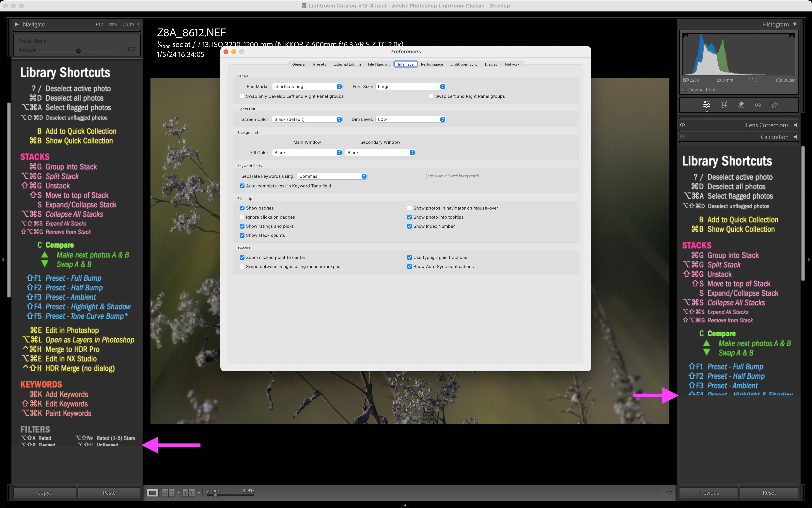This screenshot has width=812, height=508.
Task: Click the toolbar Zoom slider handle
Action: tap(215, 495)
